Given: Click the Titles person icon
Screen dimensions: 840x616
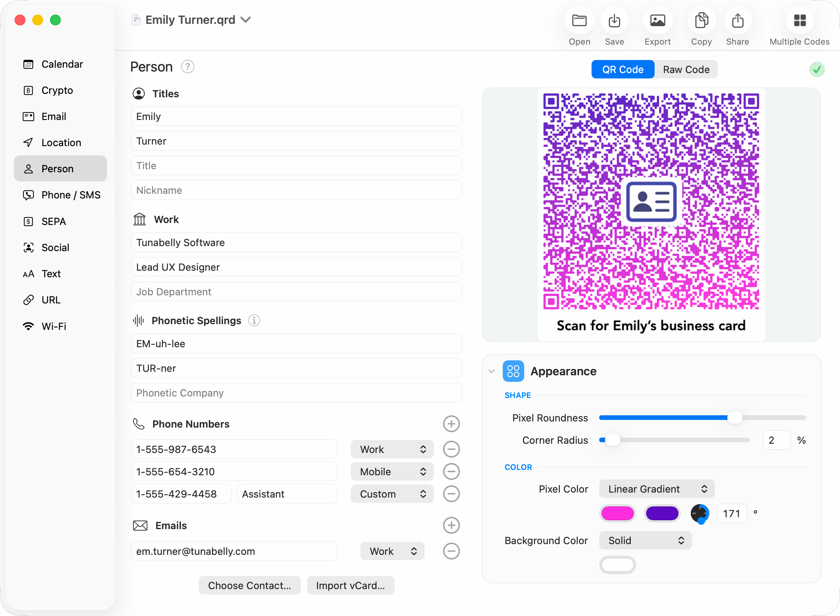Looking at the screenshot, I should click(139, 94).
